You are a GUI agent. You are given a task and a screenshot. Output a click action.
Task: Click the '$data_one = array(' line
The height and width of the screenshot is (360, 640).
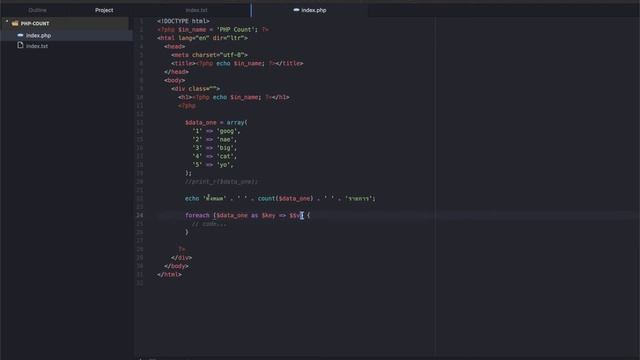click(216, 122)
